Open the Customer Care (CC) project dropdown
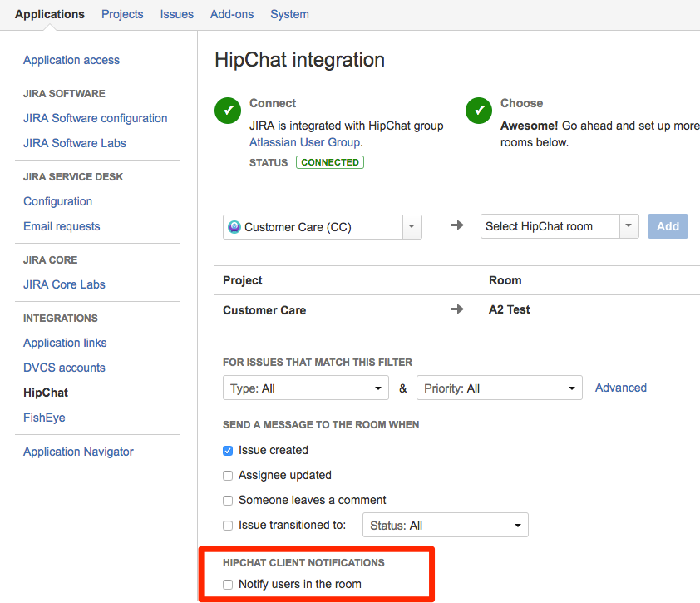700x603 pixels. click(x=323, y=227)
